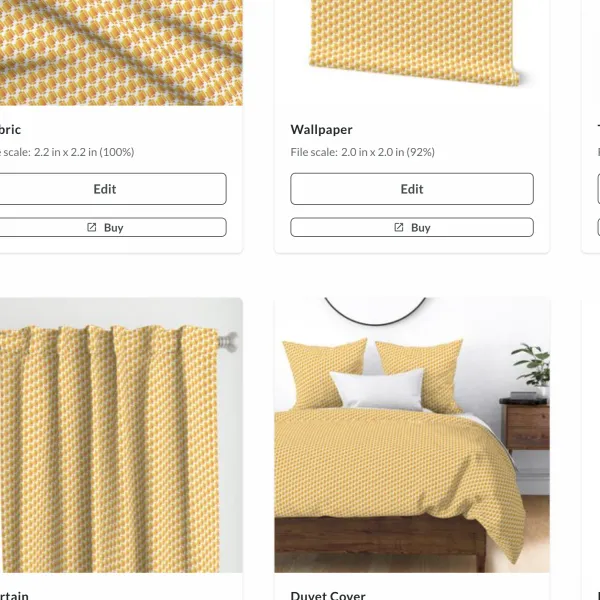Select the Wallpaper file scale text

pos(362,152)
